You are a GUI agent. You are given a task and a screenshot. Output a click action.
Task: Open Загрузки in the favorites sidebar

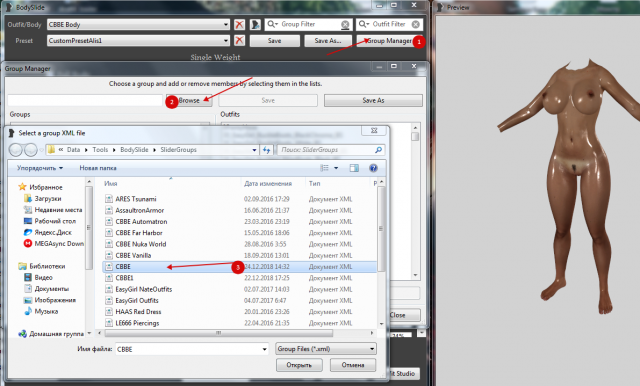point(48,199)
